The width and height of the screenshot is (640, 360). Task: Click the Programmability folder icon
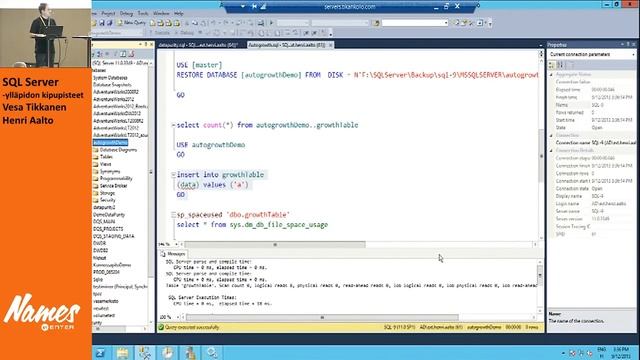(96, 178)
